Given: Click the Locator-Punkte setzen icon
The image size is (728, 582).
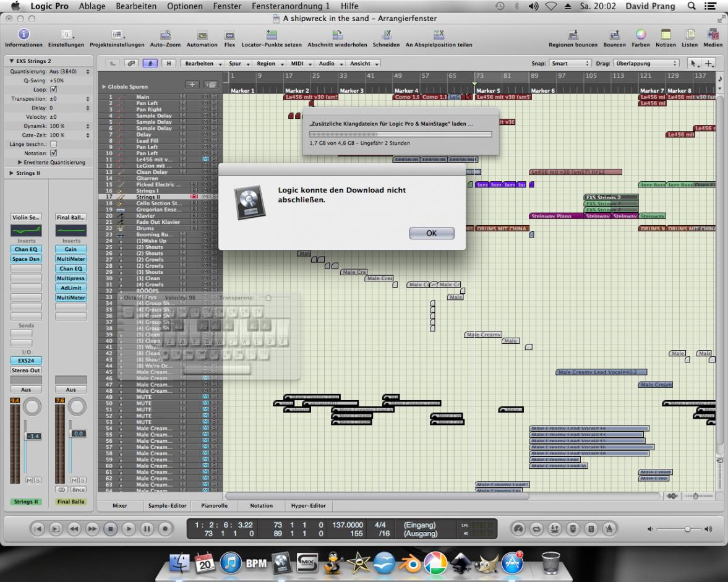Looking at the screenshot, I should [x=272, y=35].
